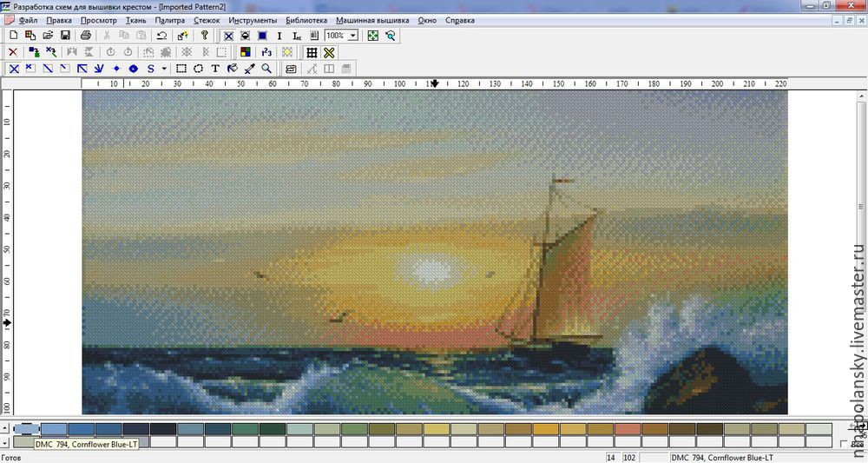Expand the special stitch dropdown arrow
The height and width of the screenshot is (463, 868).
(x=164, y=69)
